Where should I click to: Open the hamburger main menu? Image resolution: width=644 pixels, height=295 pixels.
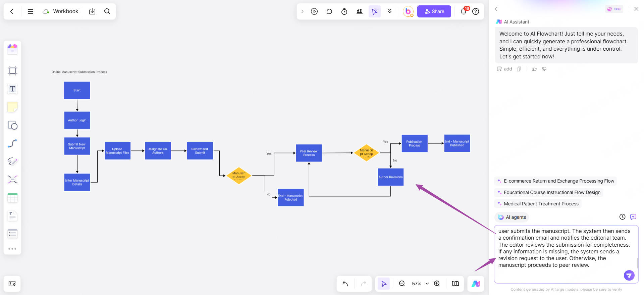click(x=31, y=11)
